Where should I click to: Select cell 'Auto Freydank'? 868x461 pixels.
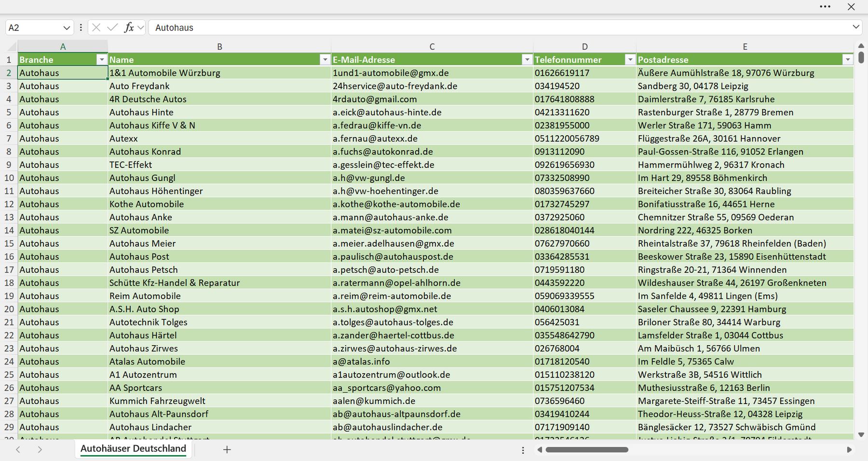point(219,86)
